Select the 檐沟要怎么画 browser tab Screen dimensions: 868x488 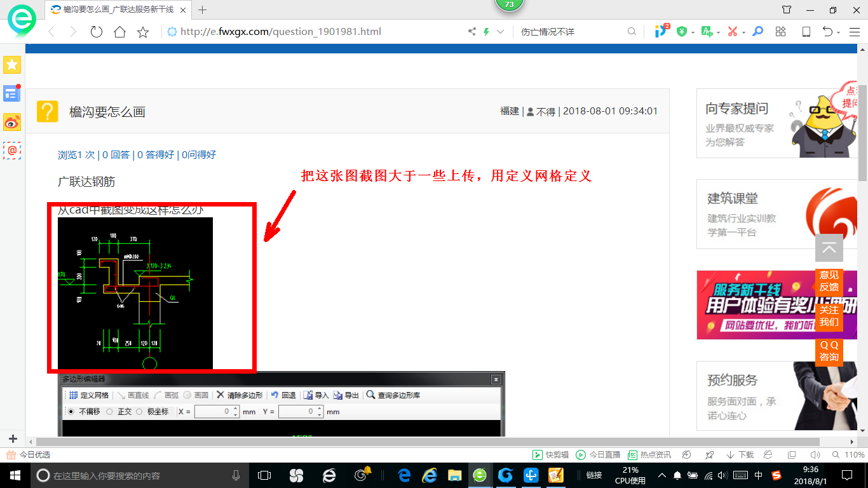click(118, 10)
